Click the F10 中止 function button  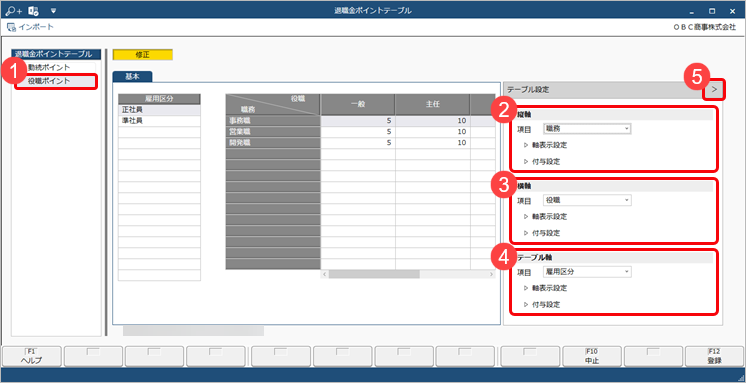[592, 356]
